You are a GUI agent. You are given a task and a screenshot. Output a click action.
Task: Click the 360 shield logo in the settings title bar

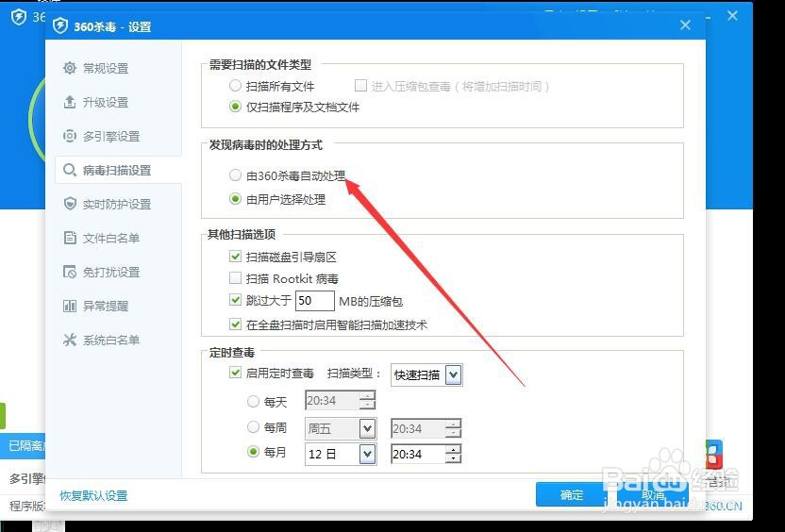point(60,25)
